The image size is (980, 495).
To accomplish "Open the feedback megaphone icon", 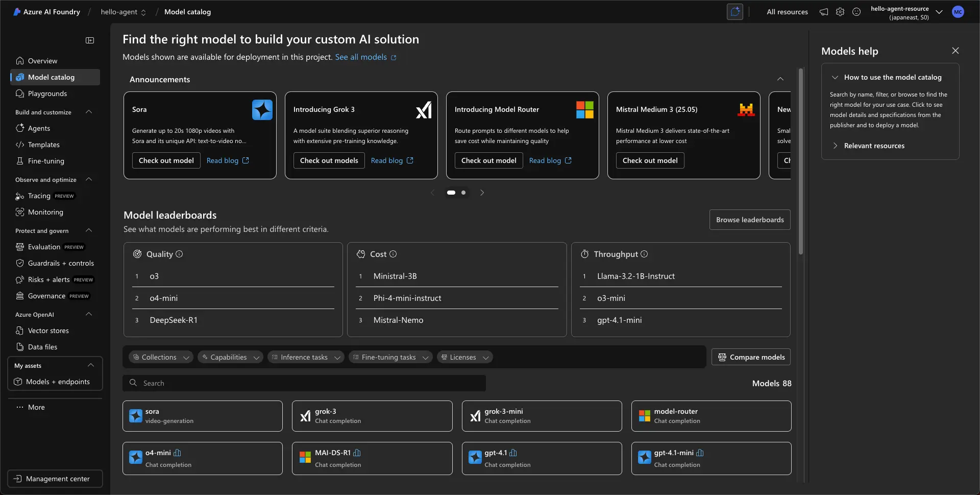I will (x=824, y=12).
